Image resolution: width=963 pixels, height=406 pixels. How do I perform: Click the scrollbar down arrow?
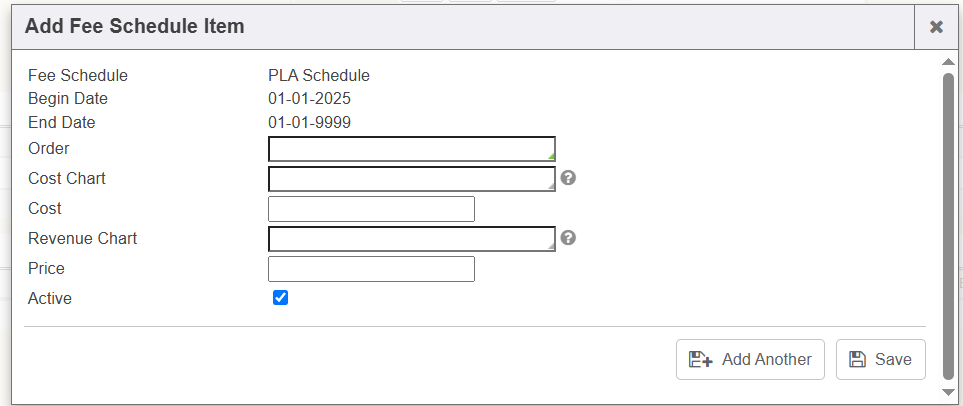[x=948, y=391]
